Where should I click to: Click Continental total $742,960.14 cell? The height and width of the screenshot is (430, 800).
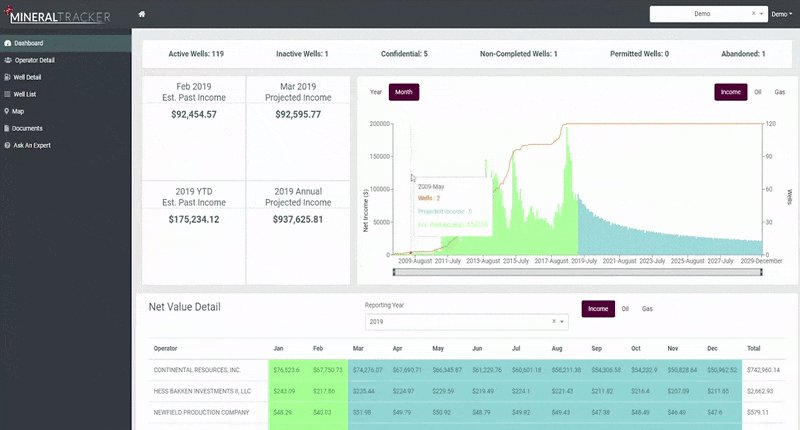point(763,370)
